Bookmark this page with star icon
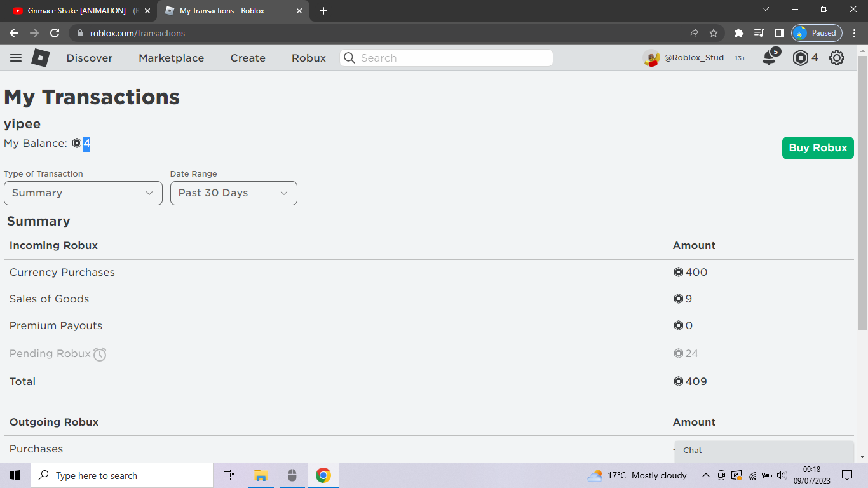Image resolution: width=868 pixels, height=488 pixels. click(714, 33)
